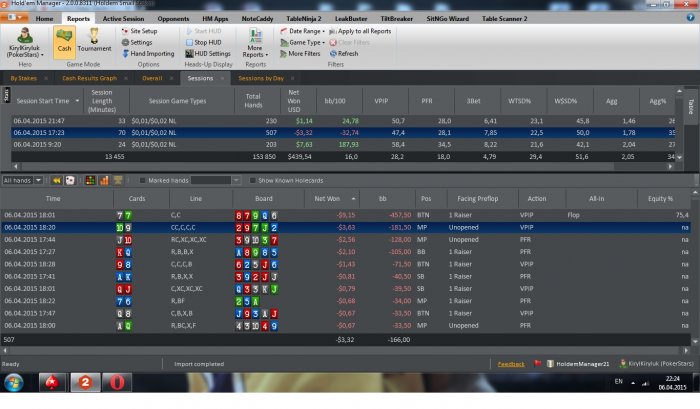Select the 06.04.2015 9:20 session row
Screen dimensions: 700x409
[343, 145]
